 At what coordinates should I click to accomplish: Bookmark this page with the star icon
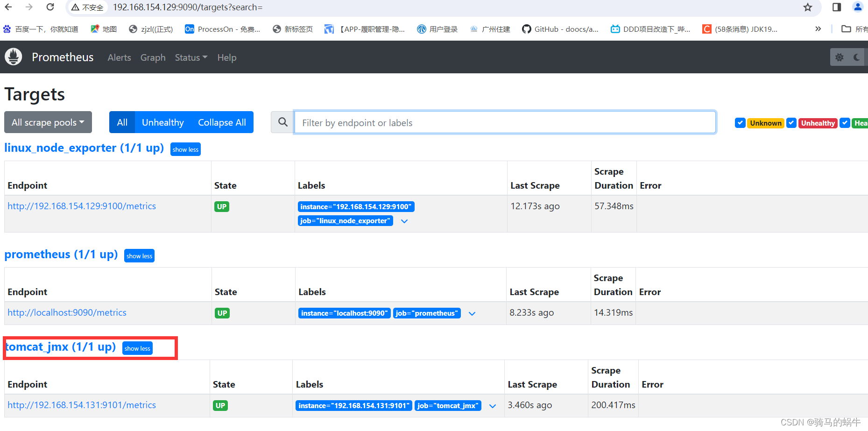click(808, 7)
